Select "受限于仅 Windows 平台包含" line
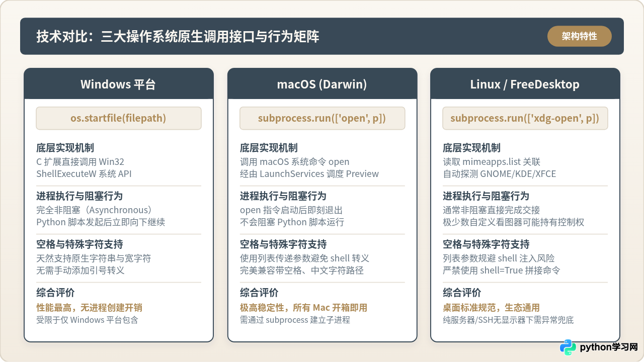 click(x=87, y=319)
